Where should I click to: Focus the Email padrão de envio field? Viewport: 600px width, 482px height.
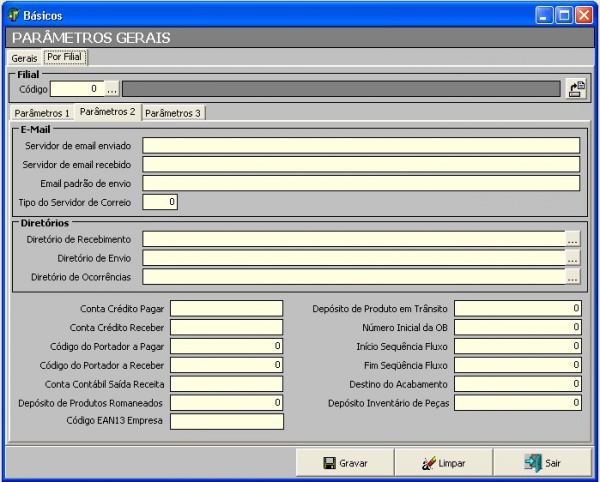click(x=361, y=183)
